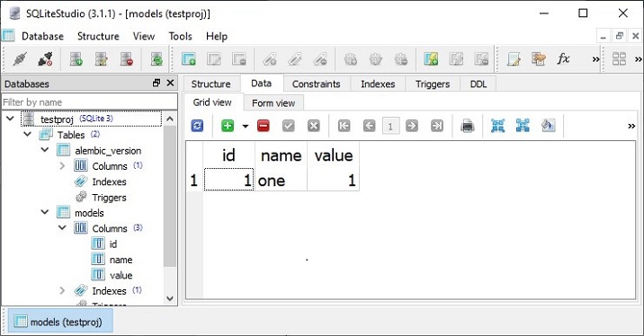This screenshot has height=336, width=644.
Task: Click the Refresh database schema icon
Action: (157, 59)
